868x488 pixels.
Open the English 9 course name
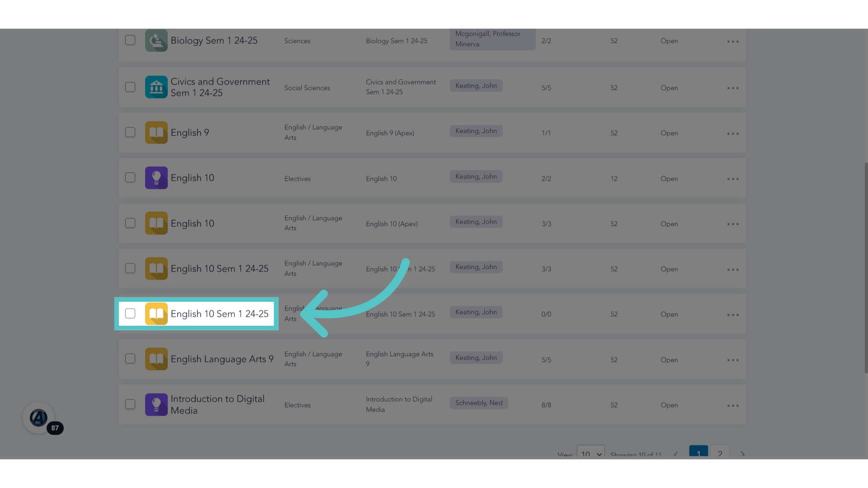[x=190, y=133]
